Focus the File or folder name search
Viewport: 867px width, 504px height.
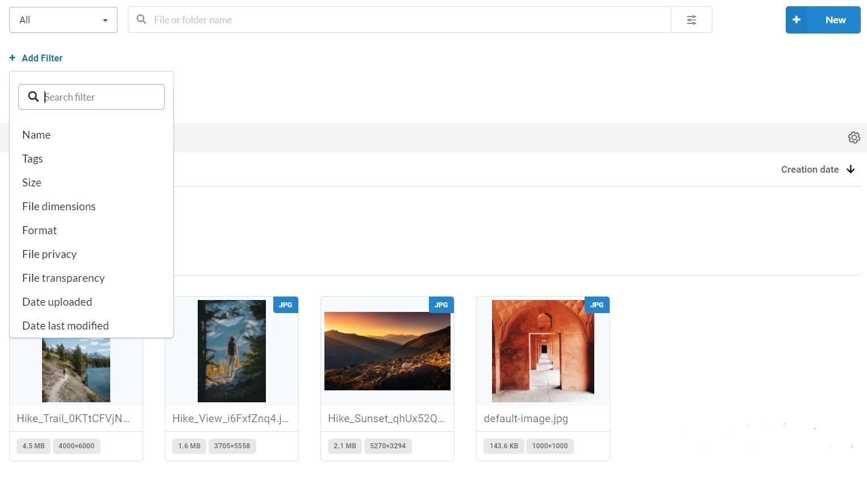click(399, 20)
